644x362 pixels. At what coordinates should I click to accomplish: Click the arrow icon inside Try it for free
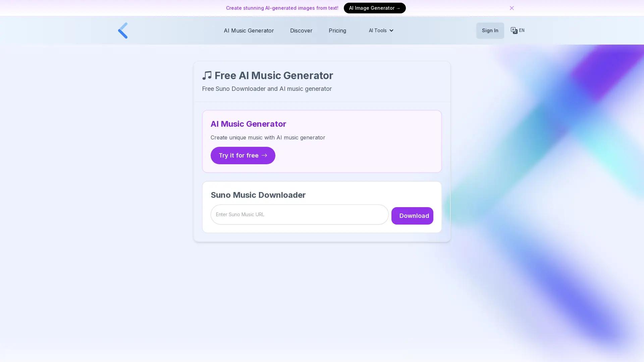(x=265, y=155)
